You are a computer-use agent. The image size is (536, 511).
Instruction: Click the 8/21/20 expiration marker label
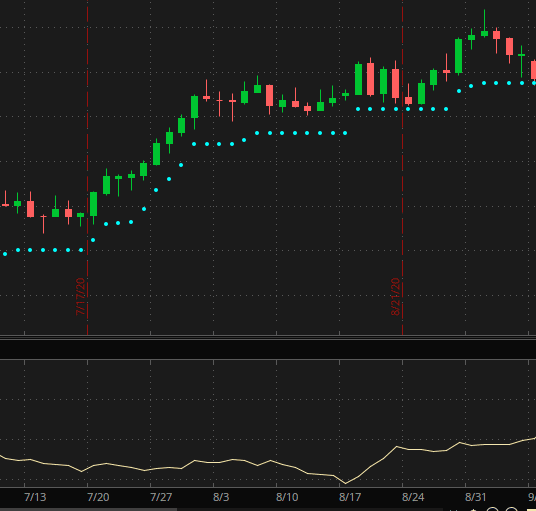395,296
